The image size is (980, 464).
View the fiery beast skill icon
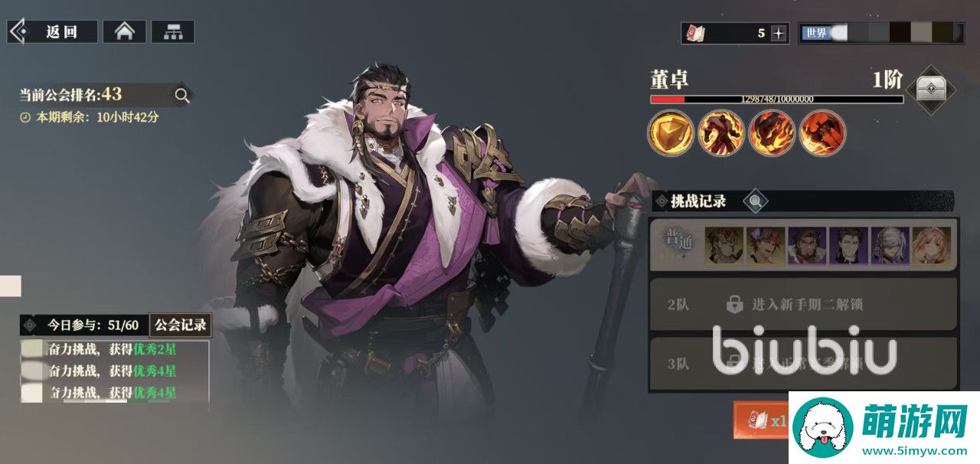tap(772, 132)
